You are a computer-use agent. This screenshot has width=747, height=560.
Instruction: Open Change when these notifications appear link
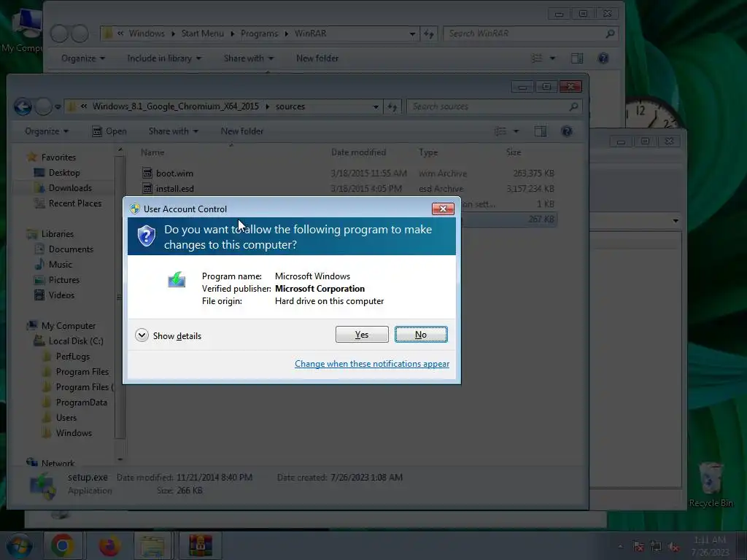(371, 364)
